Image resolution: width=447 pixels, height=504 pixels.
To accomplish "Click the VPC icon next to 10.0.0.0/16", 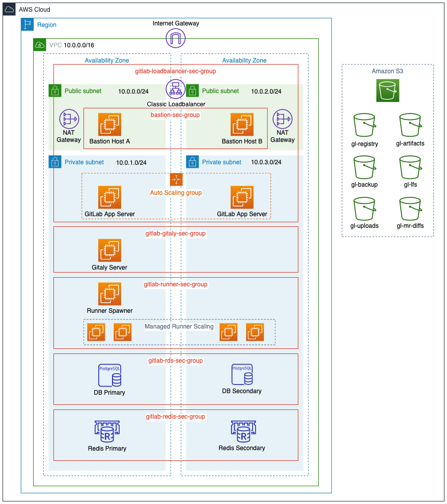I will (39, 45).
